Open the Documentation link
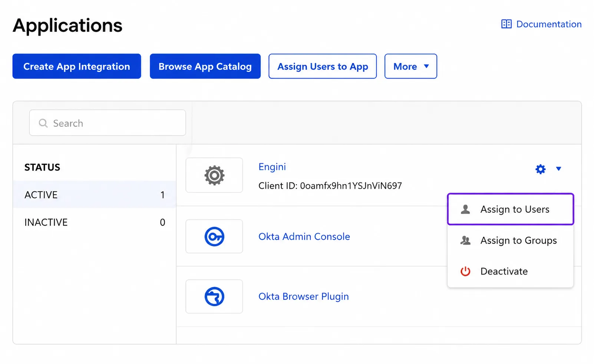594x364 pixels. pos(542,24)
